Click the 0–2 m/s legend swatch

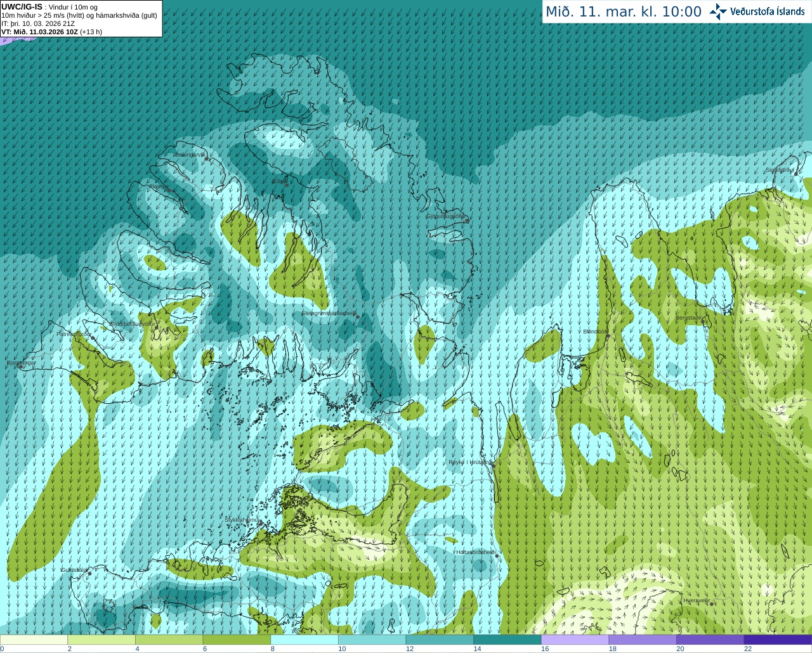(34, 640)
